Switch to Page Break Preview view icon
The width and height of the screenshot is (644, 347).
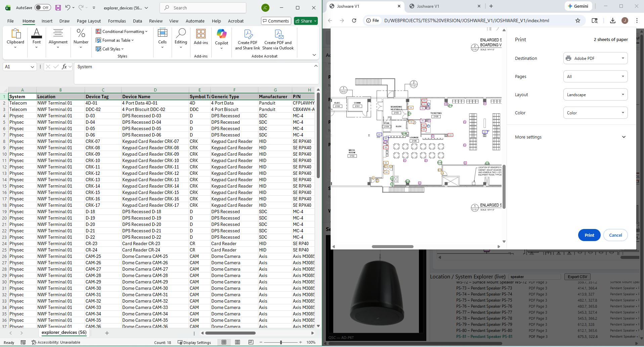(x=251, y=342)
